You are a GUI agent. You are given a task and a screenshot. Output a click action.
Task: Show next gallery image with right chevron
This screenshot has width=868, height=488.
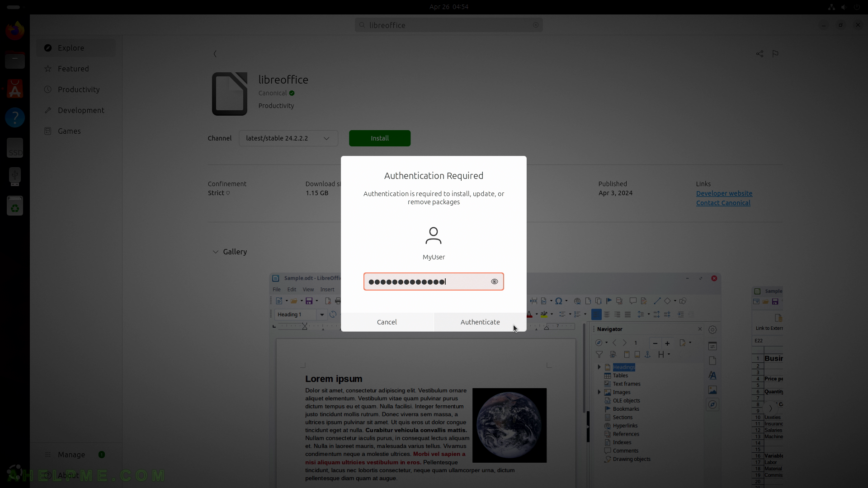coord(771,408)
